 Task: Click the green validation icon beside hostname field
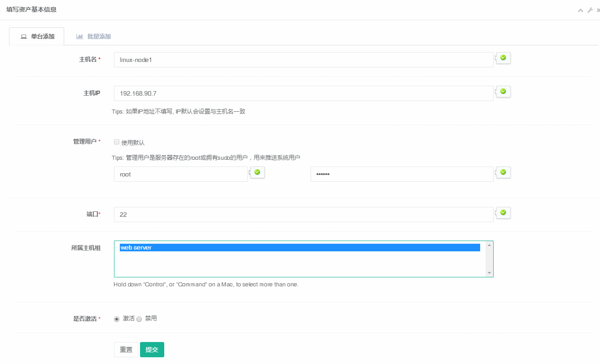[x=503, y=57]
